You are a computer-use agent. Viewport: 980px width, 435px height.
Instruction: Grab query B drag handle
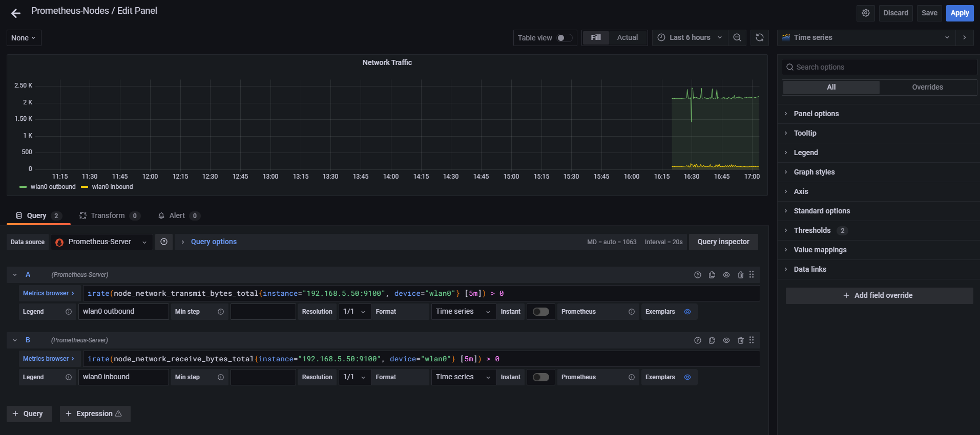point(752,340)
